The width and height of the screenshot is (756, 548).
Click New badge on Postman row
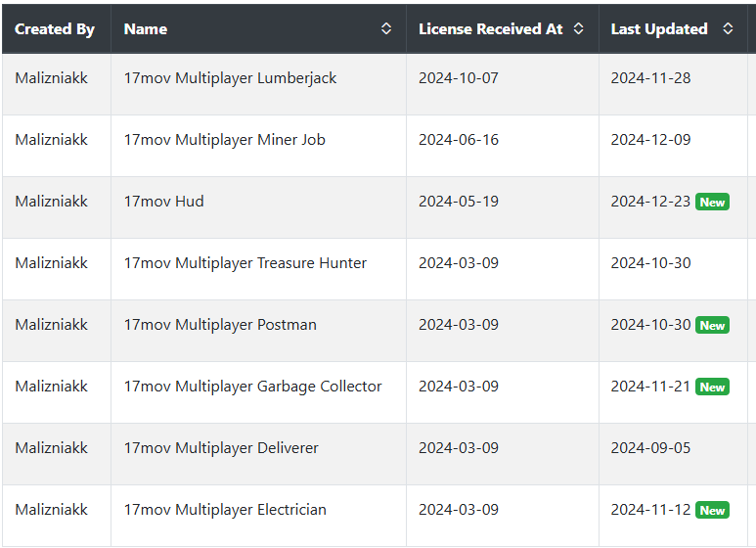712,326
